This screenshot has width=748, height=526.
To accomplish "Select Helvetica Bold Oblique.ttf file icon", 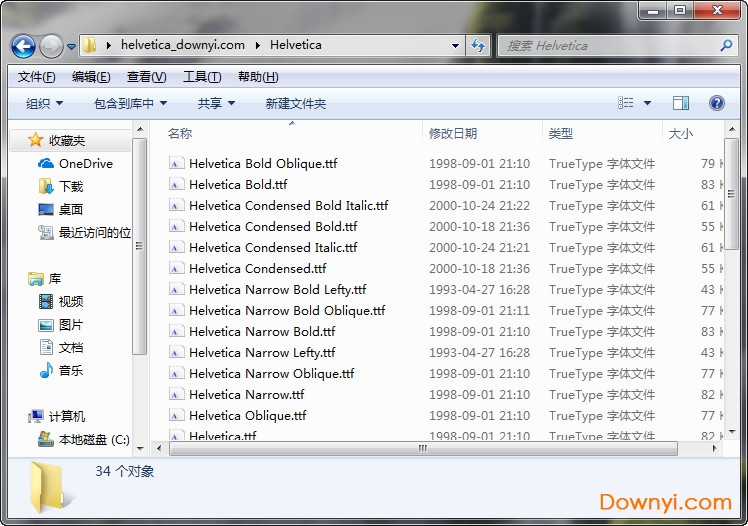I will tap(176, 163).
